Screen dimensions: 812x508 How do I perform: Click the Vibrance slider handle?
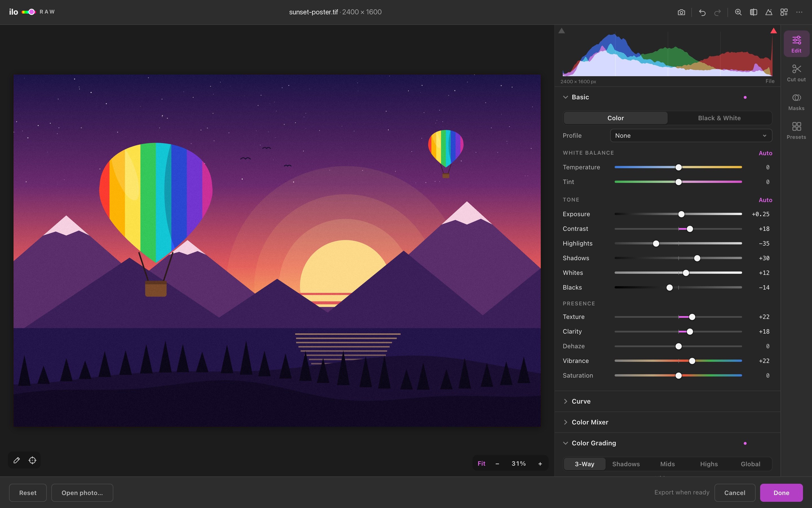(x=692, y=361)
